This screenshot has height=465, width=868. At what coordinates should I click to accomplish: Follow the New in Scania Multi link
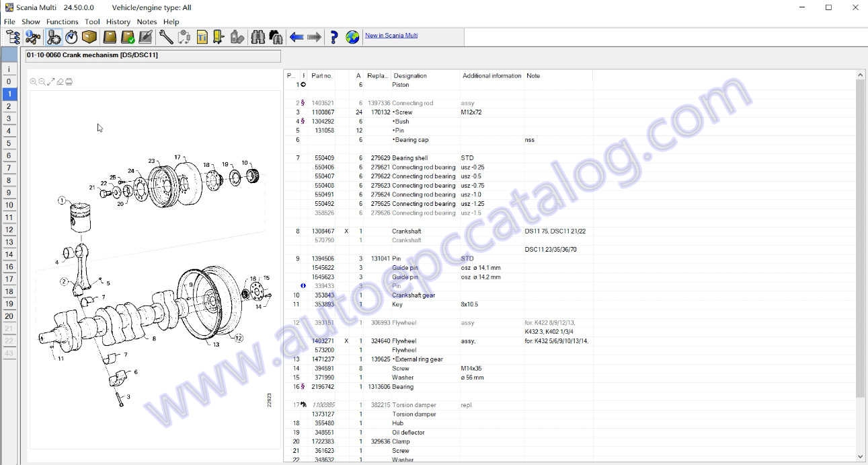click(391, 36)
